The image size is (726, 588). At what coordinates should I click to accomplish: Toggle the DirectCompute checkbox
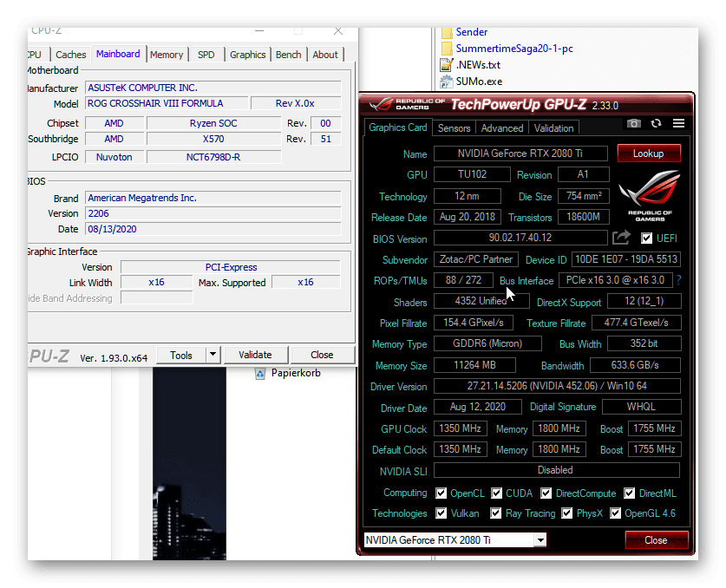[x=546, y=493]
